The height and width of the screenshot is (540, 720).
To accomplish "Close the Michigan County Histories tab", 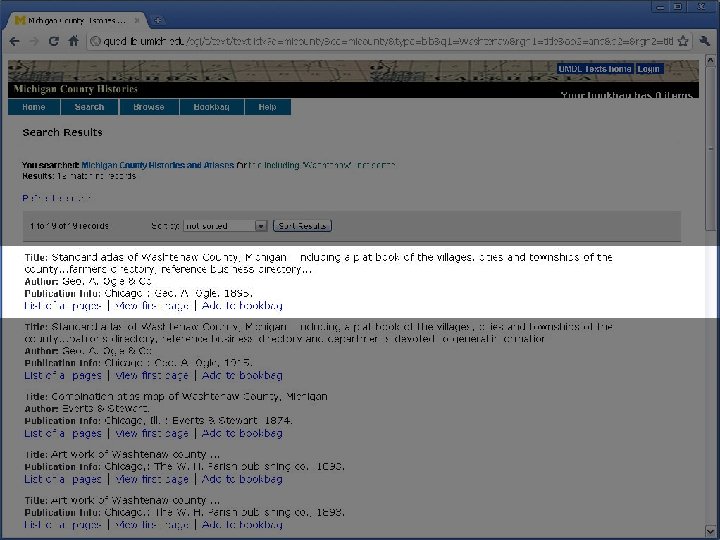I will (x=136, y=20).
